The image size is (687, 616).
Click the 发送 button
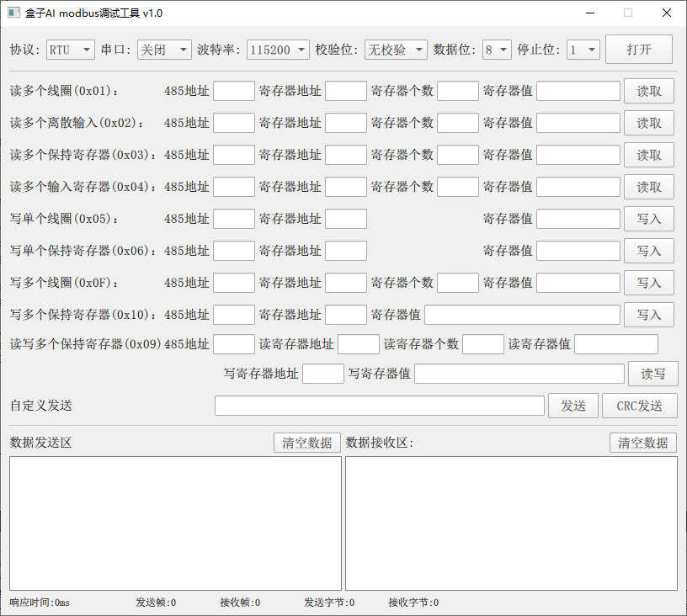[x=573, y=406]
